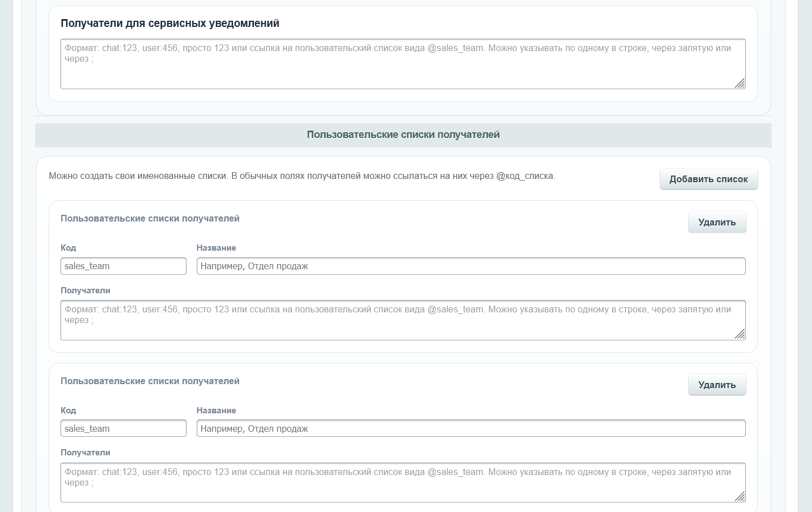Viewport: 812px width, 512px height.
Task: Click resize grip of second list's recipients textarea
Action: click(x=740, y=496)
